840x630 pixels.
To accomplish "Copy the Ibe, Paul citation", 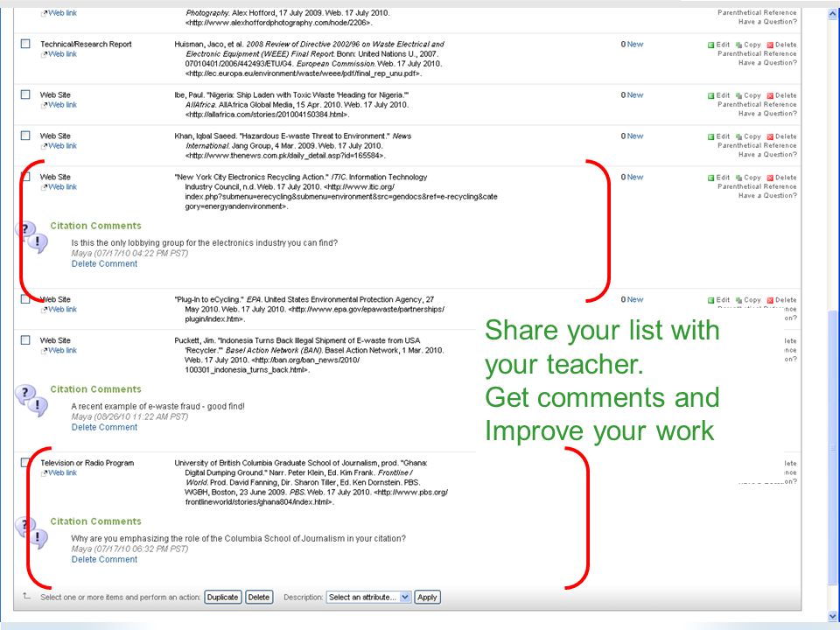I will [748, 96].
